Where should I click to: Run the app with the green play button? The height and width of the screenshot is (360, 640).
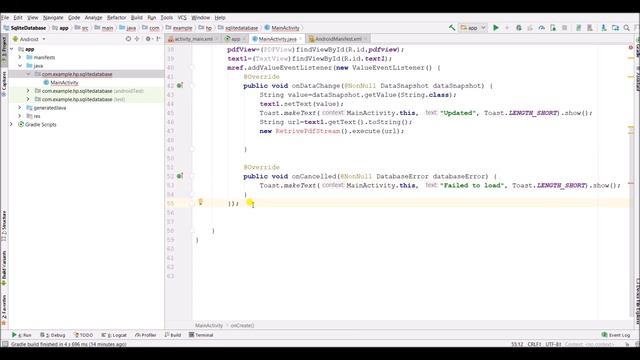click(x=496, y=28)
